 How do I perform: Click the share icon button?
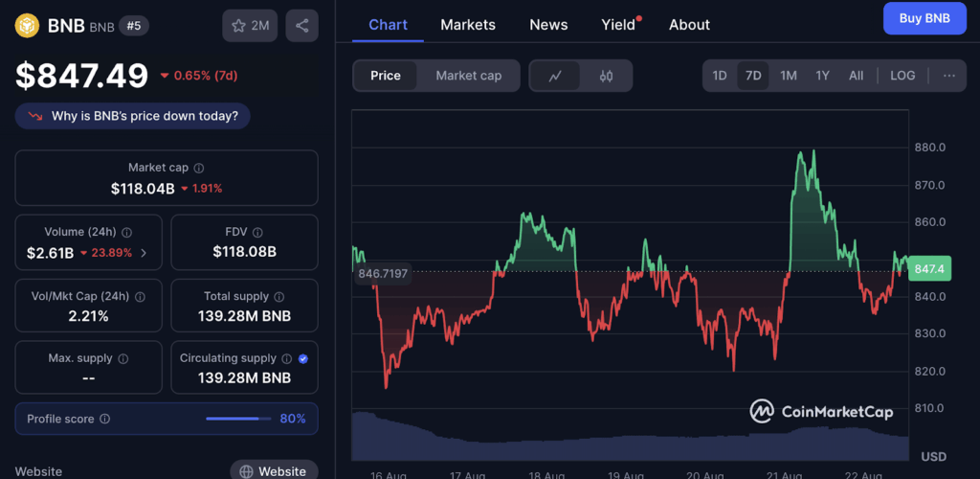[x=302, y=26]
